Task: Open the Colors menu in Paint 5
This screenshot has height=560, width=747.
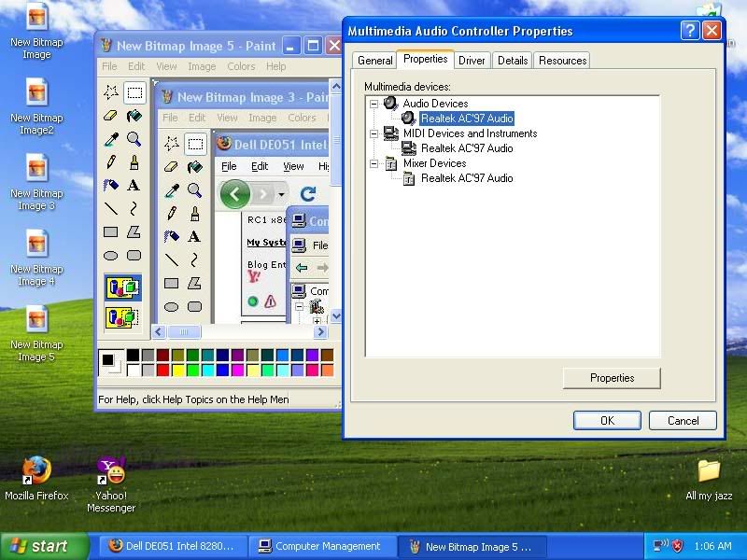Action: [241, 66]
